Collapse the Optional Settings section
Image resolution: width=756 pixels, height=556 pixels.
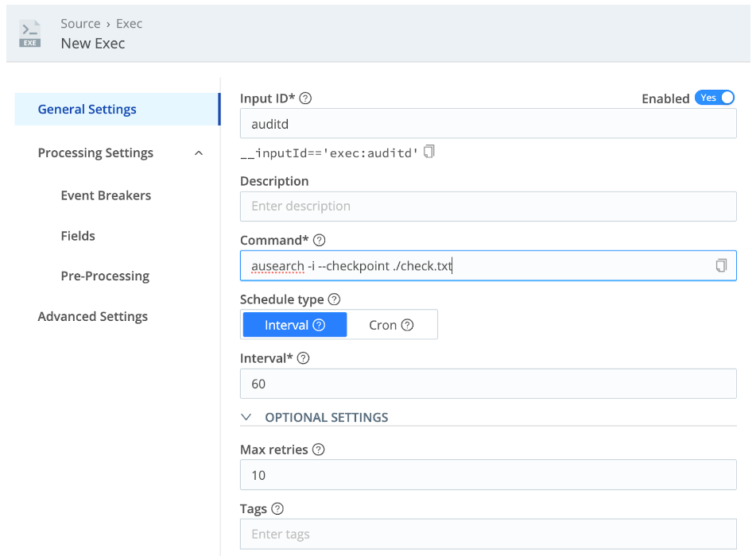[x=246, y=417]
